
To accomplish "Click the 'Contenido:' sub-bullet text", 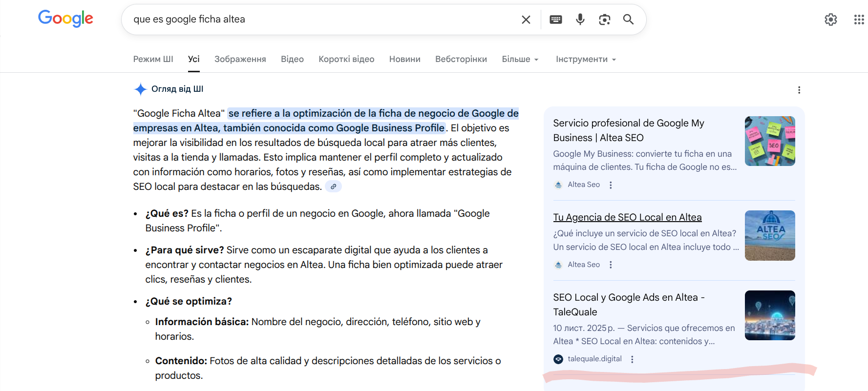I will click(181, 361).
